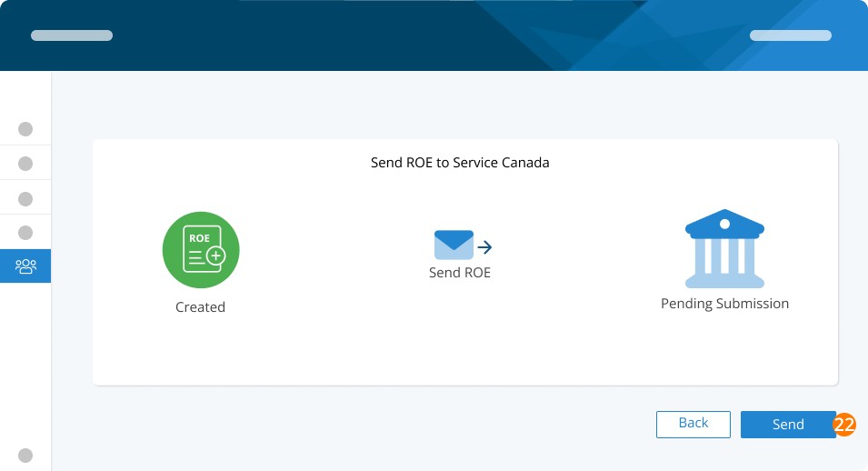Go back with the Back button
Screen dimensions: 868x471
coord(693,425)
